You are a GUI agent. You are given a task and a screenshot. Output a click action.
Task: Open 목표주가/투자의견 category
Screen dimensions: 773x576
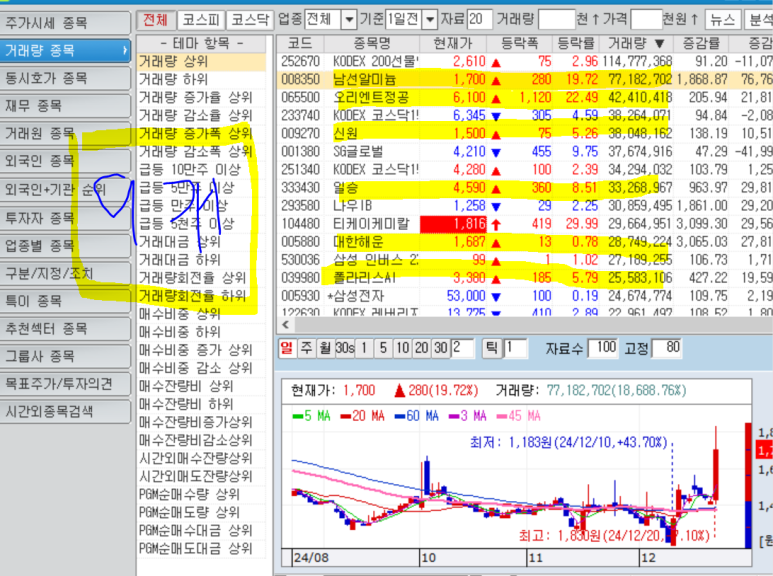pos(65,384)
